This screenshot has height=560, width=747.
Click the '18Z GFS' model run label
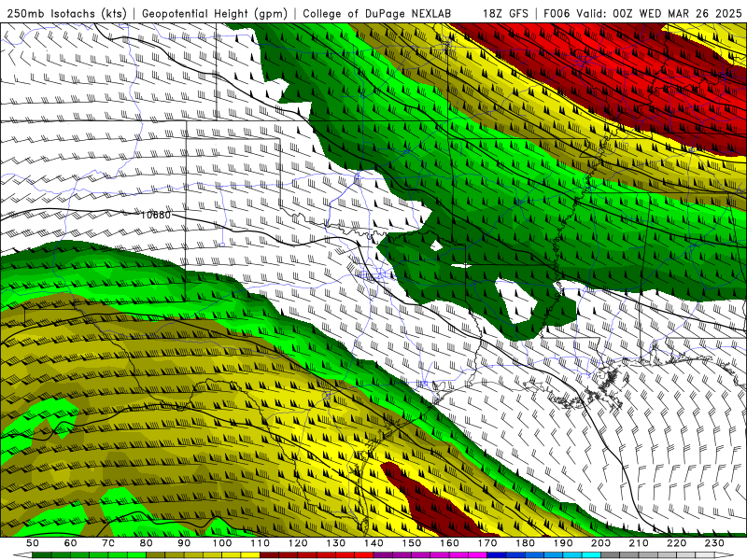coord(505,13)
